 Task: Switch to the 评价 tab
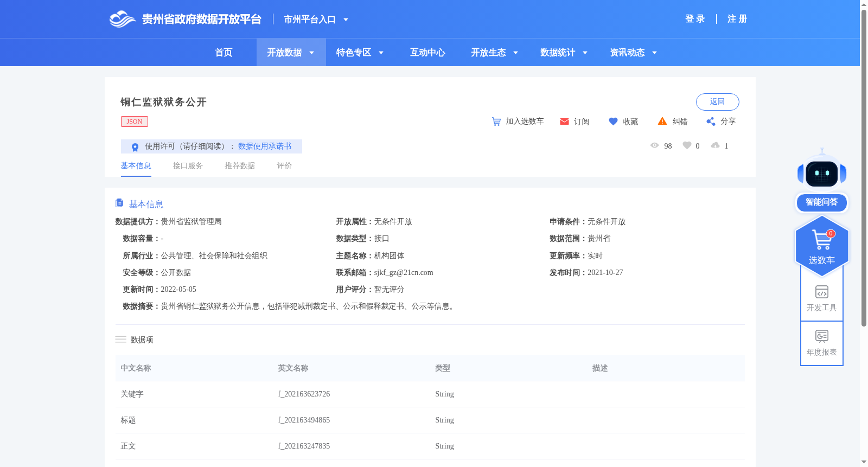pyautogui.click(x=284, y=166)
